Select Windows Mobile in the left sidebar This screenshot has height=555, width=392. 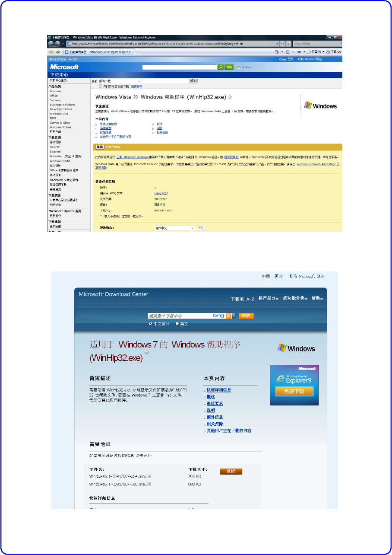point(60,127)
